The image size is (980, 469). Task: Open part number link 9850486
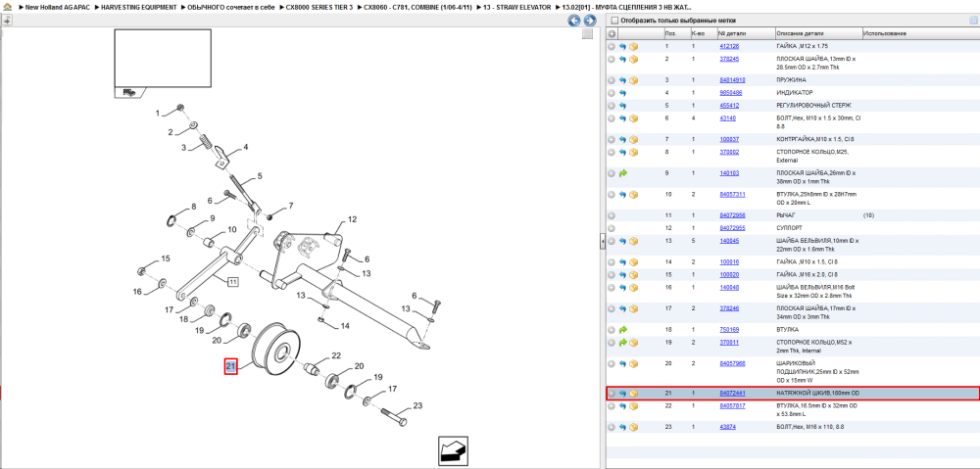(x=731, y=92)
